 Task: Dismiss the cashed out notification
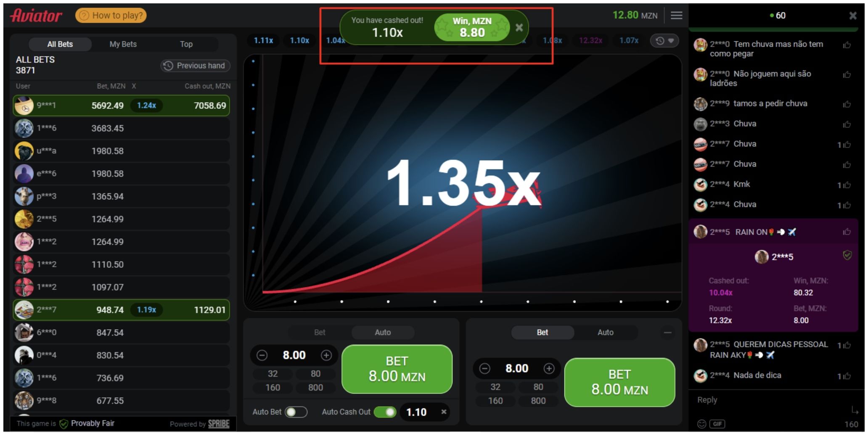pos(519,27)
